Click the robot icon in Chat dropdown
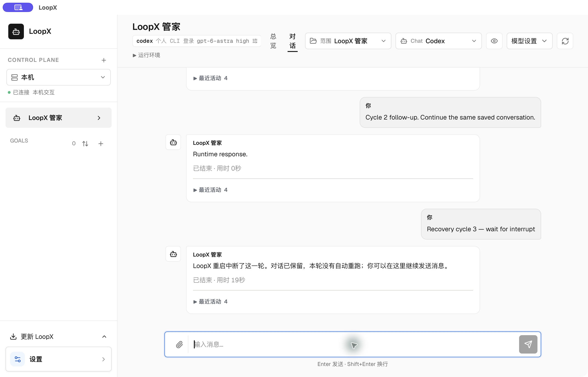588x377 pixels. (x=404, y=41)
